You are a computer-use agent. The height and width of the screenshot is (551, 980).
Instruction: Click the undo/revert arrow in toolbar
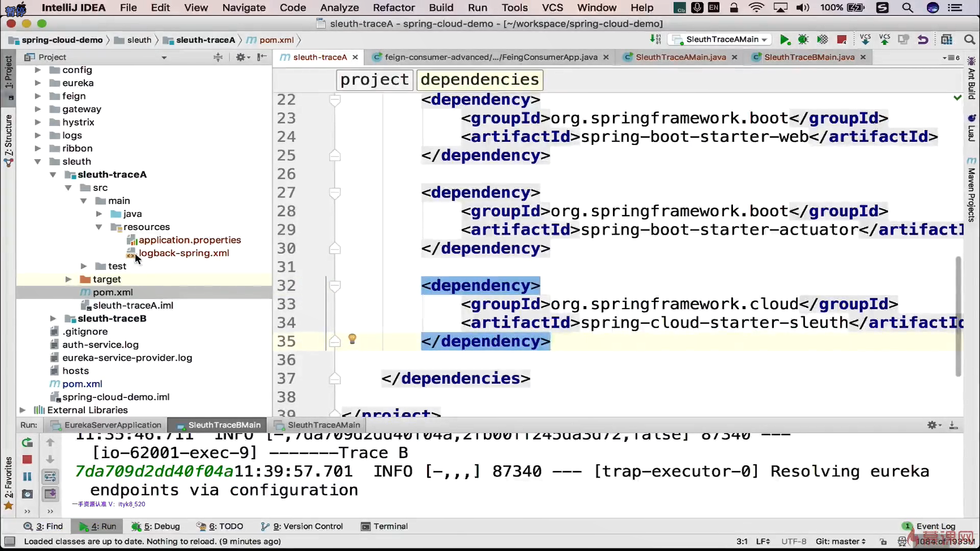pyautogui.click(x=923, y=40)
